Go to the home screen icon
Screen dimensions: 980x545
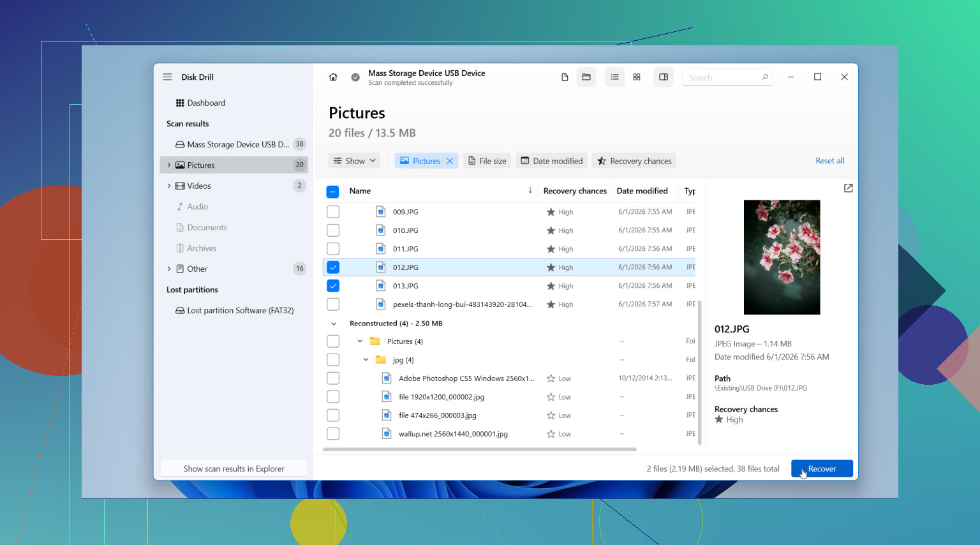point(333,77)
